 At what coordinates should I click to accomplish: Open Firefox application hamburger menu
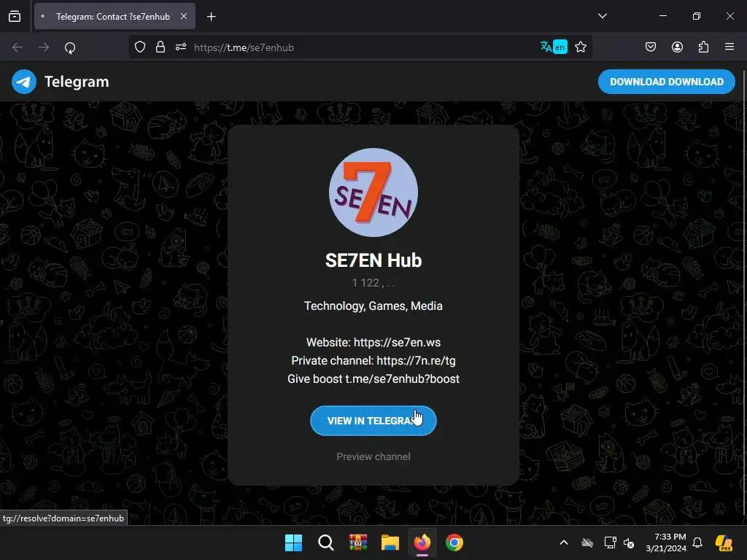(x=729, y=47)
